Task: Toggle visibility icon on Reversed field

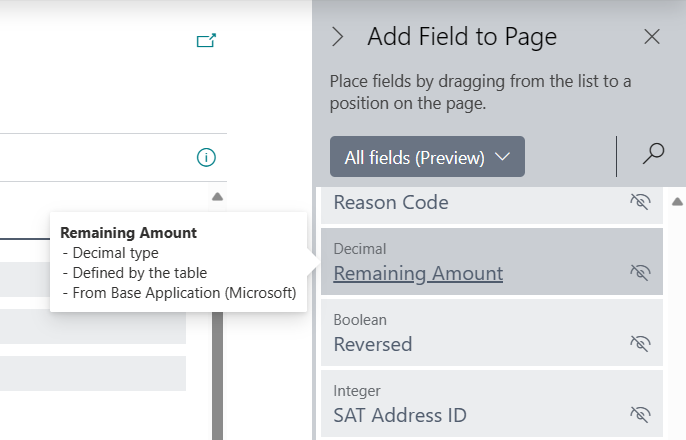Action: coord(640,343)
